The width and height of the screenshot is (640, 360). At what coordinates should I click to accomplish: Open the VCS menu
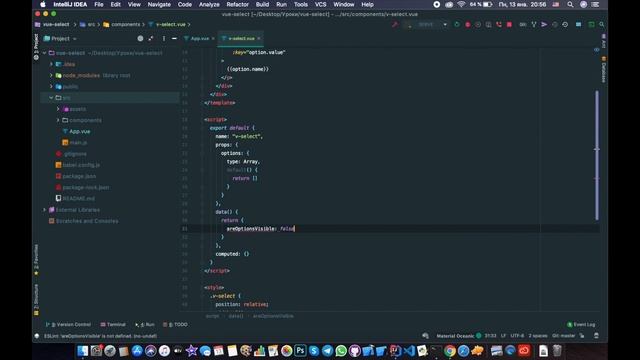click(x=320, y=4)
